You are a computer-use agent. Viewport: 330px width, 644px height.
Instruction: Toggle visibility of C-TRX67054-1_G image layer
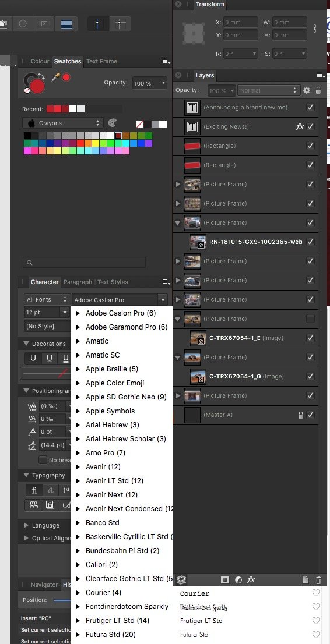click(311, 376)
